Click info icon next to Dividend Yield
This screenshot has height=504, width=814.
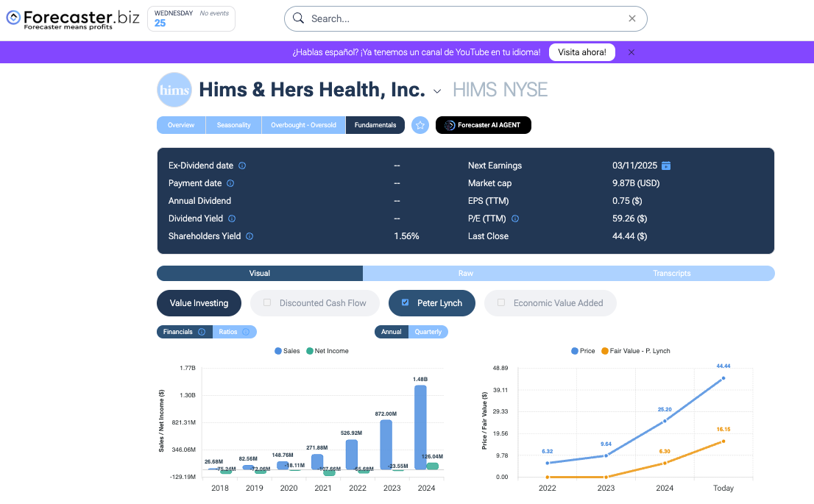[232, 219]
